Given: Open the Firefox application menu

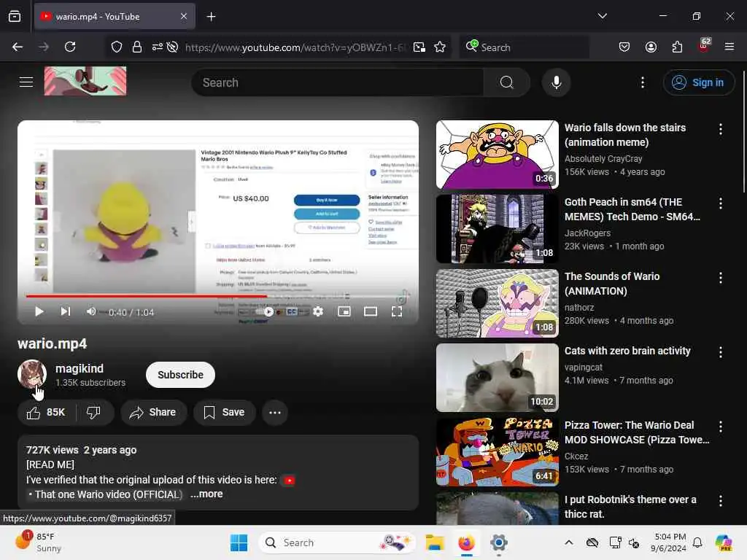Looking at the screenshot, I should [x=729, y=47].
